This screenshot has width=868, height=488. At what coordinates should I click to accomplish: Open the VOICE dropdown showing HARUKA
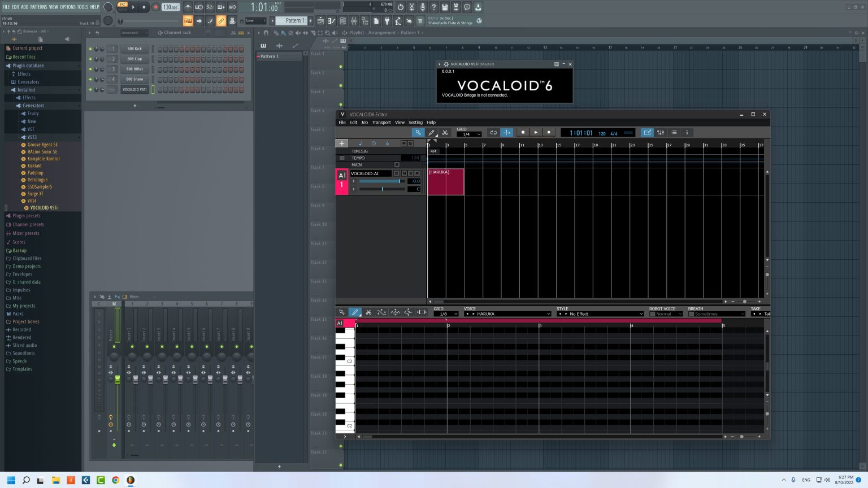point(507,313)
